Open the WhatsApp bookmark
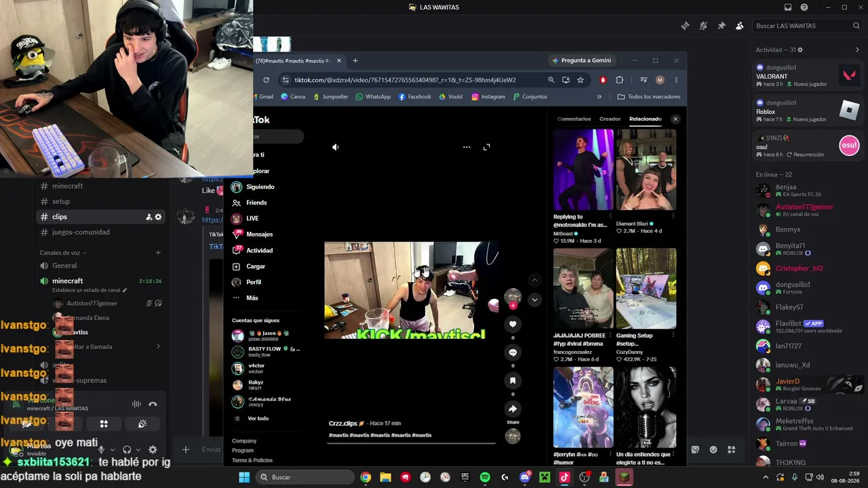The height and width of the screenshot is (488, 868). pos(373,97)
